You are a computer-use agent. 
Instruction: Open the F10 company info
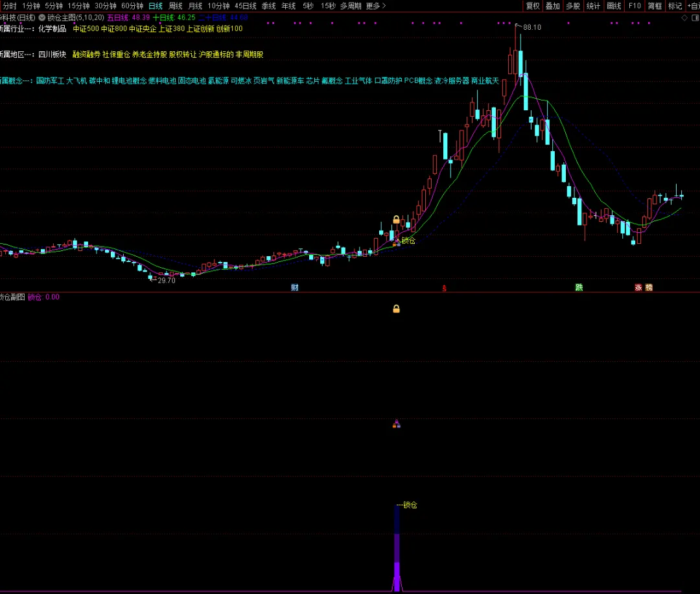click(x=635, y=6)
